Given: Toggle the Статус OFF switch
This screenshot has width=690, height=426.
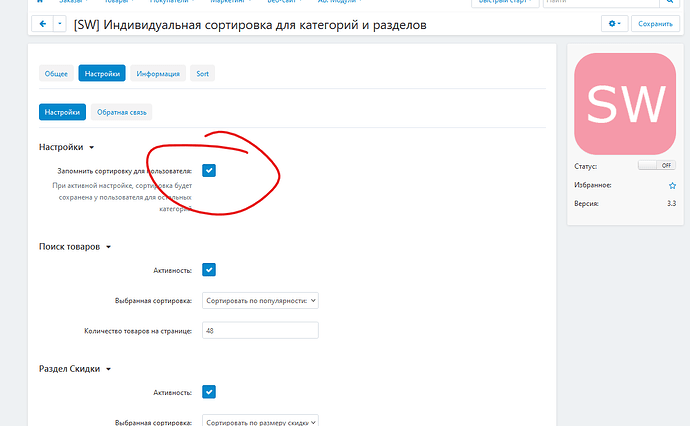Looking at the screenshot, I should [x=657, y=165].
